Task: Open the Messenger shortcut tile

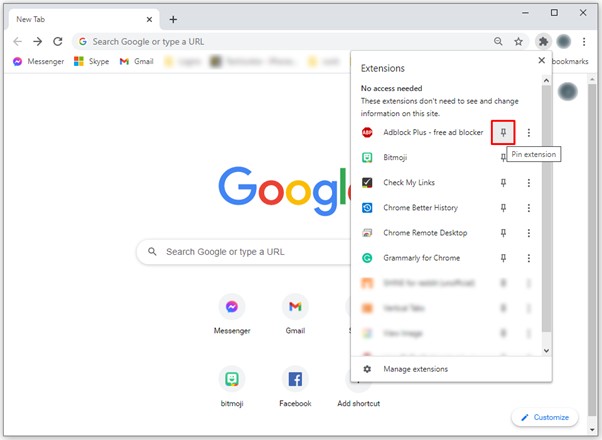Action: click(232, 315)
